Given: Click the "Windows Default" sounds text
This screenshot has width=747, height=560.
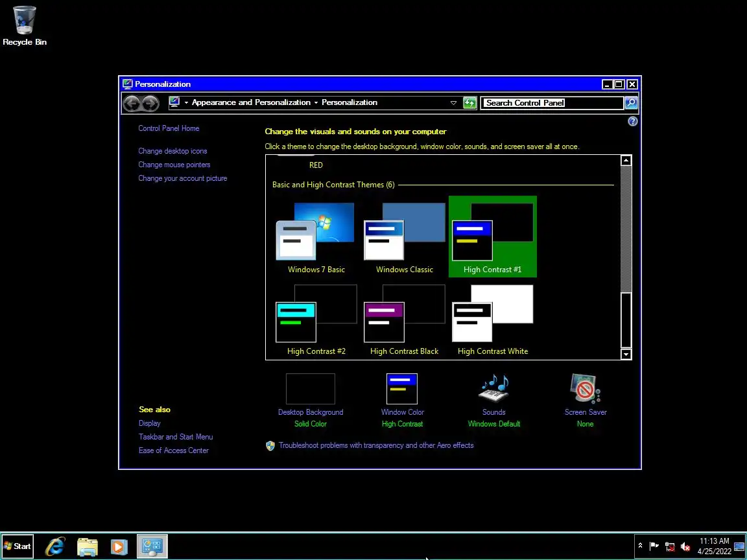Looking at the screenshot, I should click(x=493, y=424).
